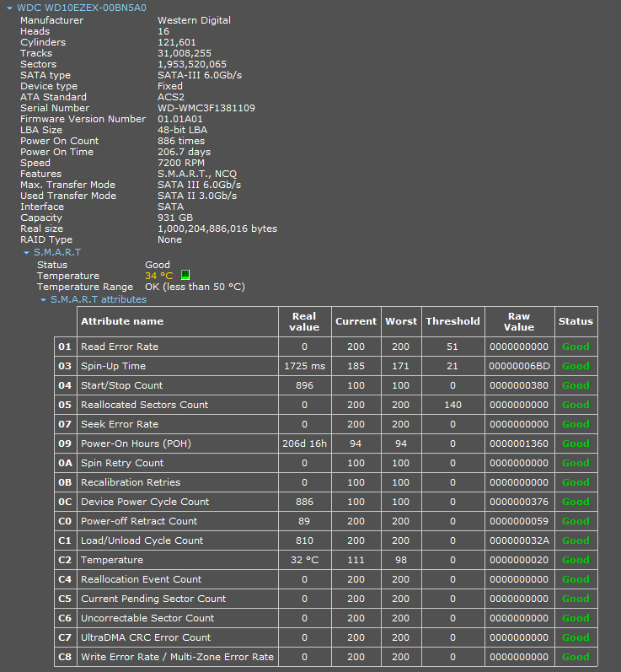Click the Seek Error Rate attribute name
Image resolution: width=621 pixels, height=672 pixels.
120,424
